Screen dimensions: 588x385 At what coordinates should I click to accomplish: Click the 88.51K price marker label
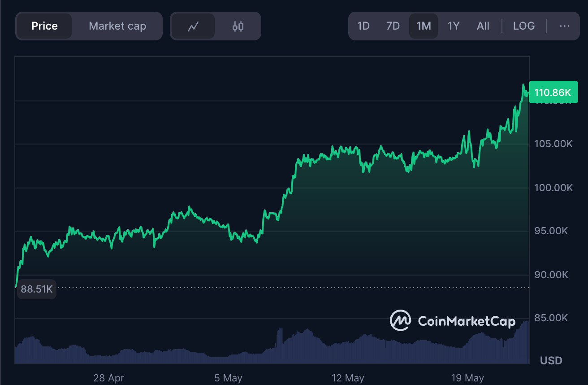(36, 289)
